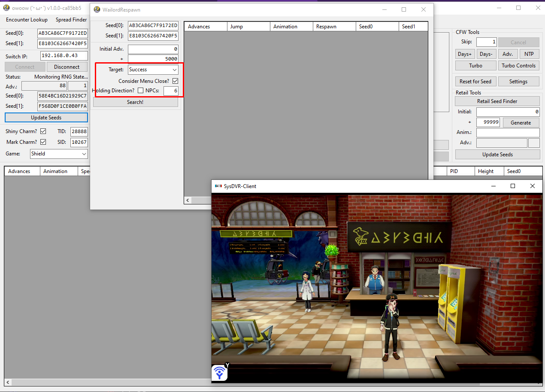Viewport: 545px width, 392px height.
Task: Click the owoow app icon in title bar
Action: pos(6,8)
